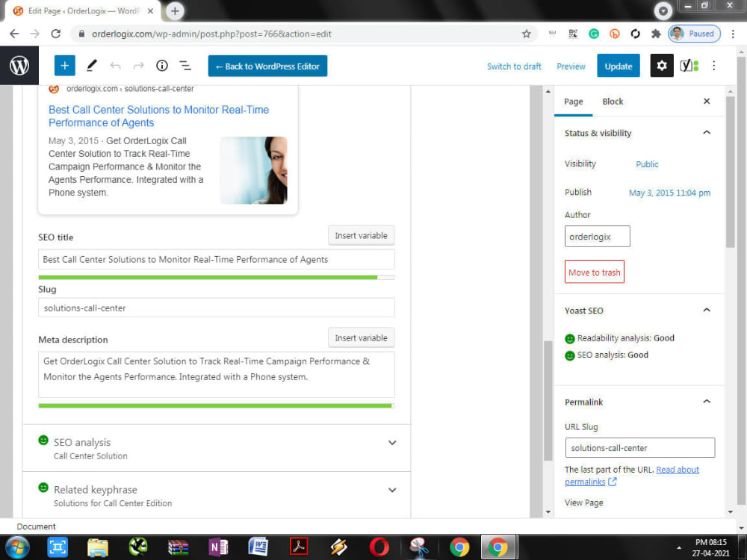The image size is (747, 560).
Task: Open the Yoast SEO sidebar icon
Action: point(689,66)
